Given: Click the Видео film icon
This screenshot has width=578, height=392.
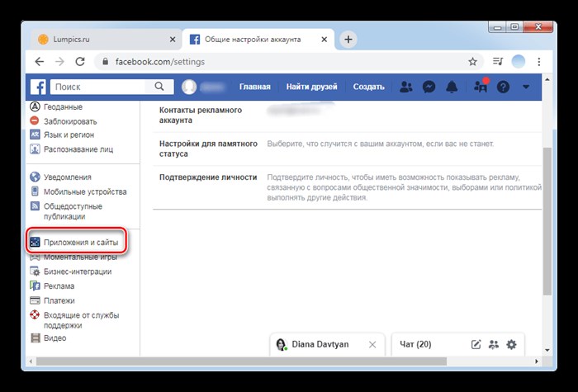Looking at the screenshot, I should [x=35, y=338].
